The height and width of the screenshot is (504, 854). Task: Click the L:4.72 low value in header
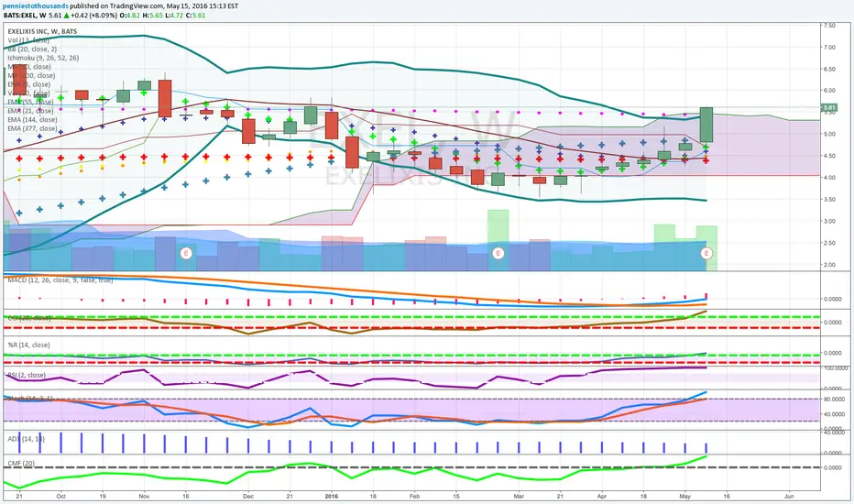pos(174,16)
